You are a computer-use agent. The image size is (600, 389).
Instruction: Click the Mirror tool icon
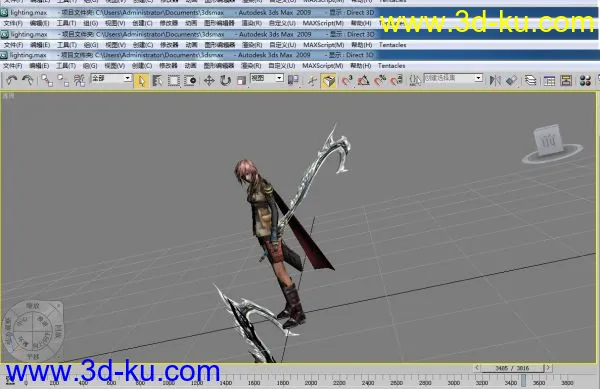point(495,81)
